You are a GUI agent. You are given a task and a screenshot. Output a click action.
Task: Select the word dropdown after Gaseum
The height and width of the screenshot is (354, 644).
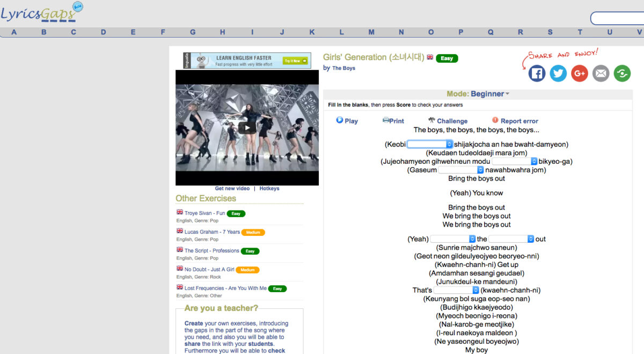pos(461,170)
